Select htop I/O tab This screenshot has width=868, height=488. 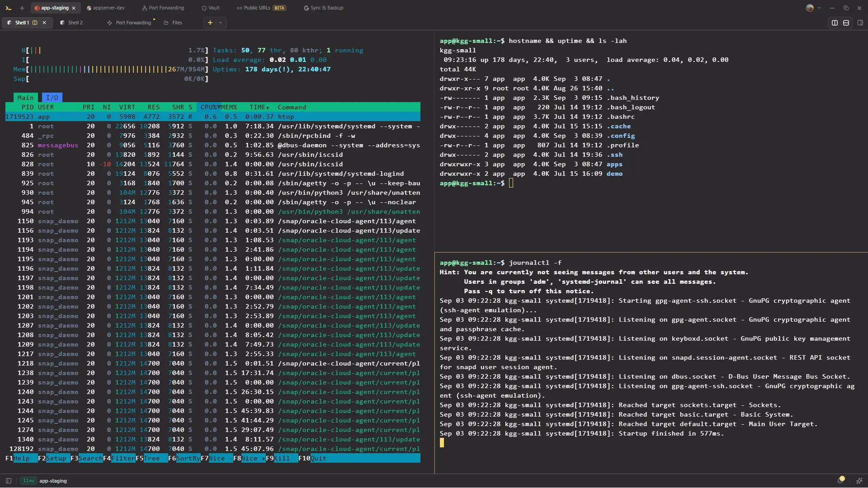pyautogui.click(x=52, y=98)
